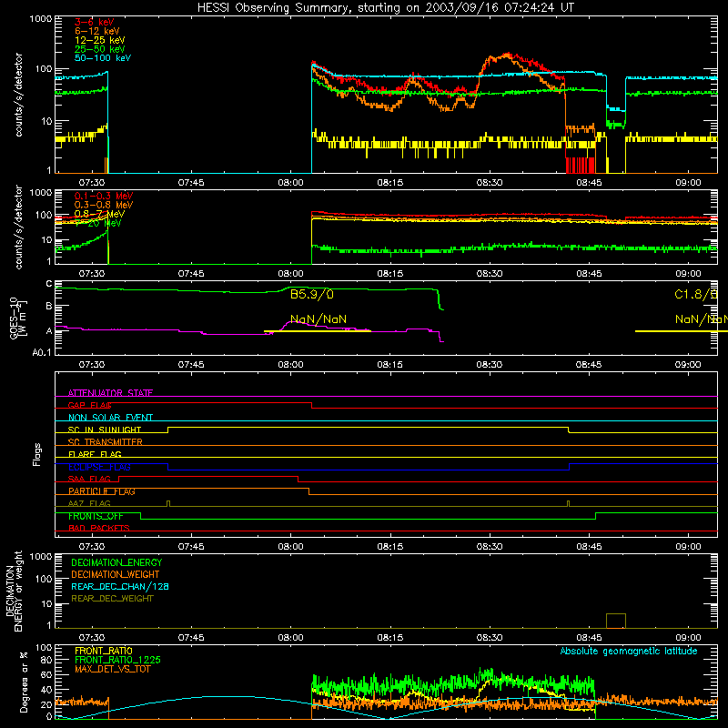Click the "A0.1" GOES axis tick label
Image resolution: width=728 pixels, height=728 pixels.
coord(41,352)
